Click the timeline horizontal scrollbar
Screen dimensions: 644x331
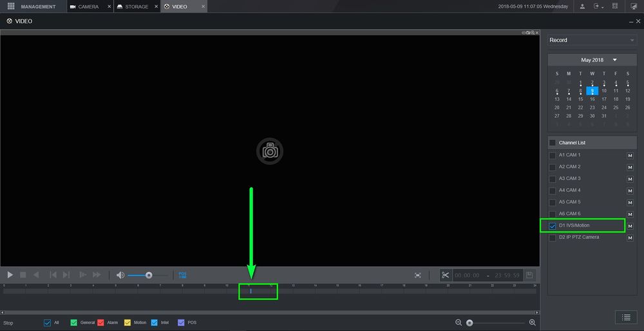tap(269, 312)
